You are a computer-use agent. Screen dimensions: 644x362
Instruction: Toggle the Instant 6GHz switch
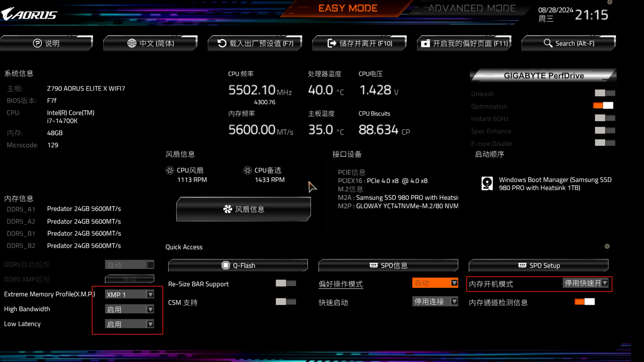click(605, 118)
